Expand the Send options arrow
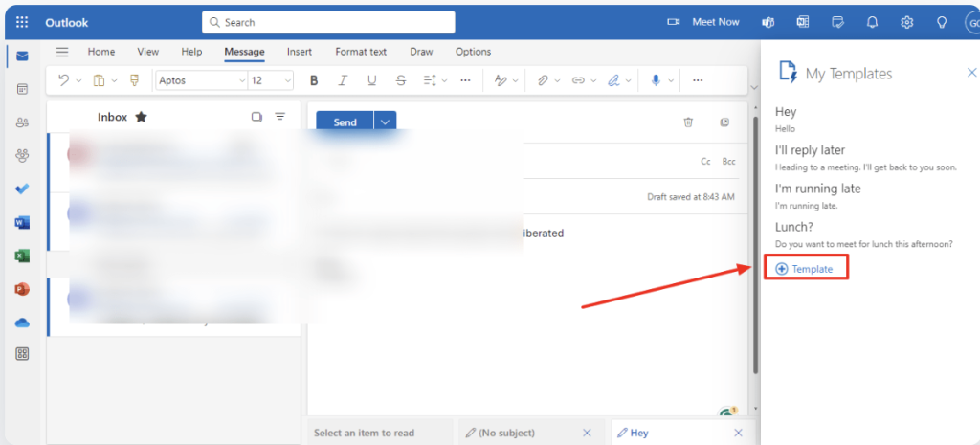 pos(386,122)
